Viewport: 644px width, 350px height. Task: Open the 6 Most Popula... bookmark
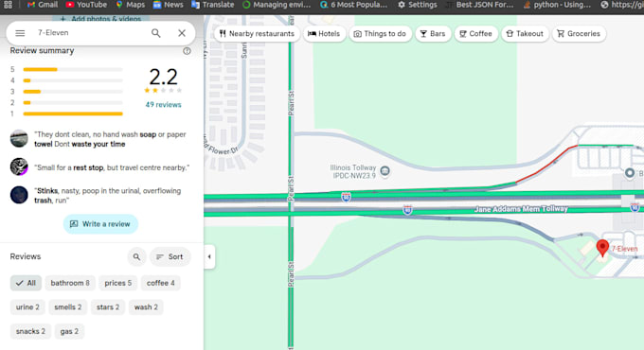[x=353, y=5]
